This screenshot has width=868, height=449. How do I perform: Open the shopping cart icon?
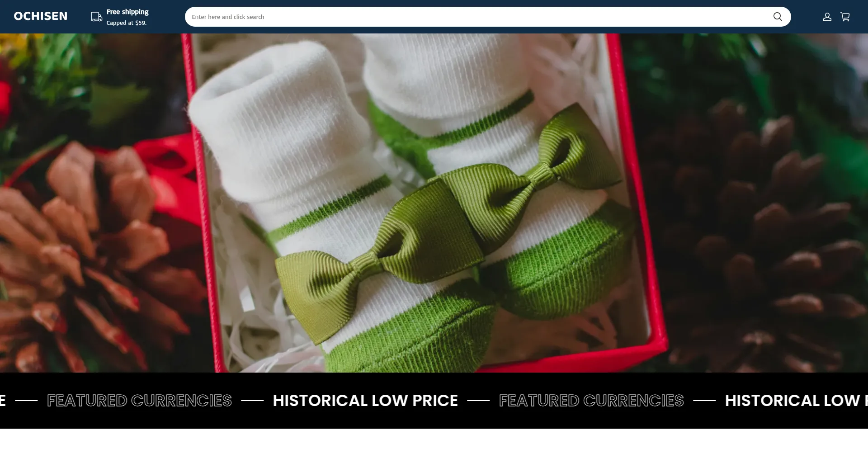point(845,17)
